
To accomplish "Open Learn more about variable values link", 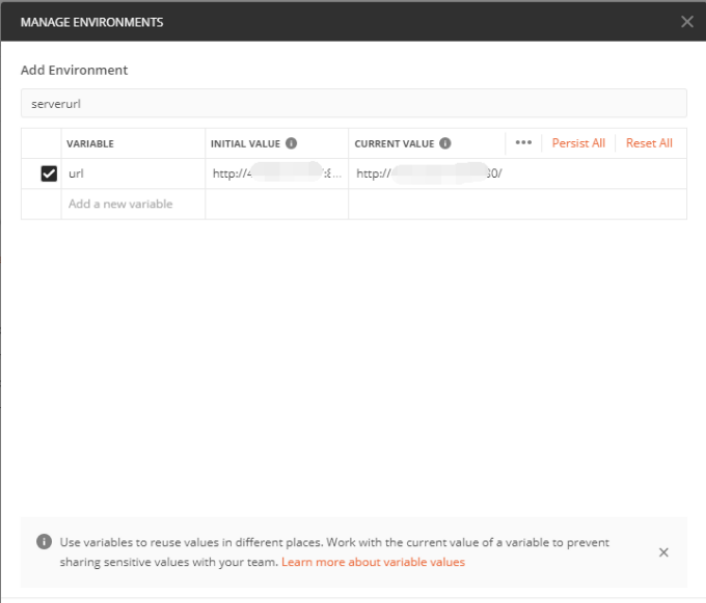I will (373, 562).
